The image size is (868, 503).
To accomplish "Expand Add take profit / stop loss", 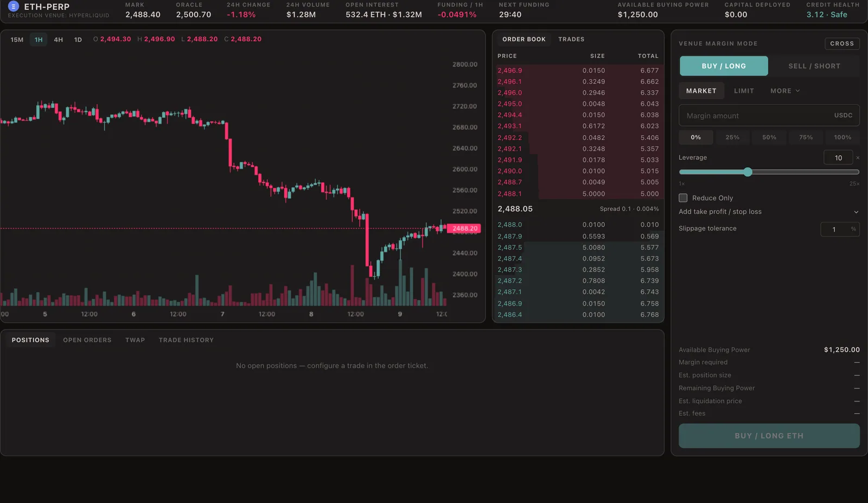I will [x=769, y=212].
